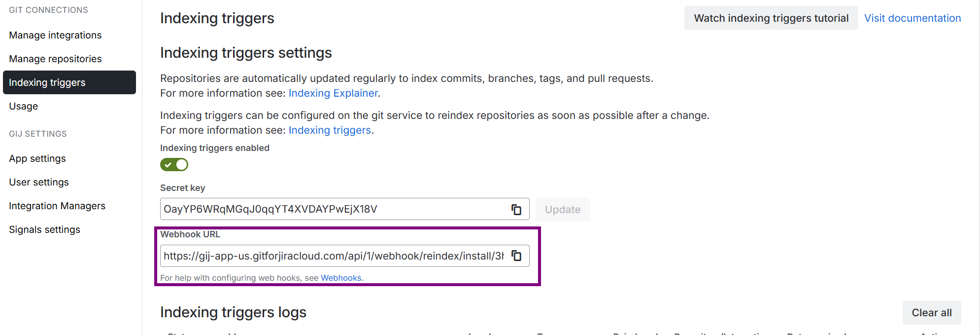The width and height of the screenshot is (980, 335).
Task: Open the Indexing Explainer link
Action: 333,93
